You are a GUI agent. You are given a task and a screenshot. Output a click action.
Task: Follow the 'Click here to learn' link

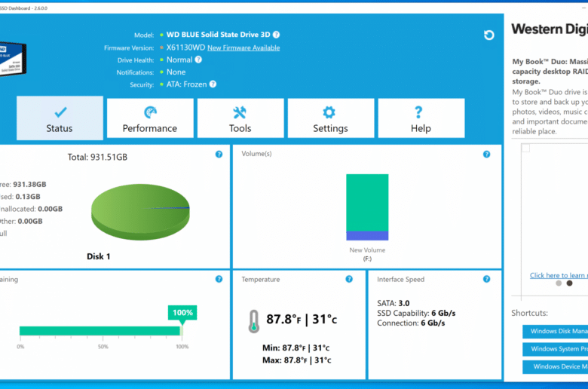pyautogui.click(x=559, y=275)
